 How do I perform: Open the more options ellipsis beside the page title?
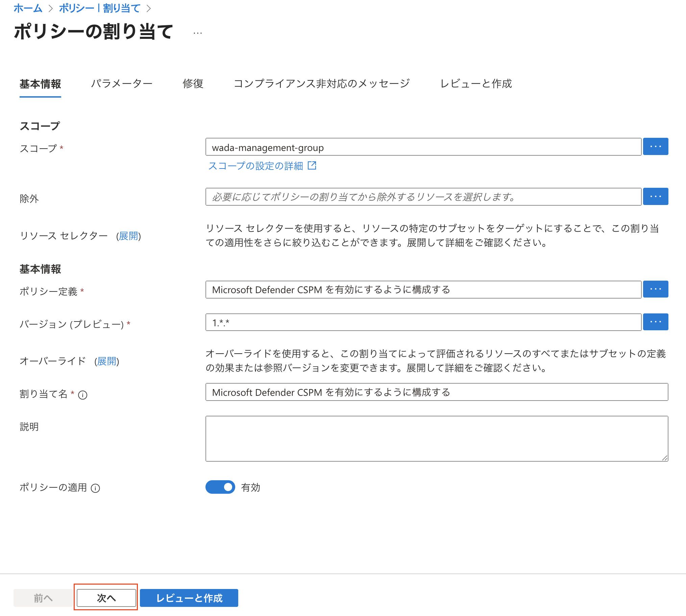pyautogui.click(x=198, y=33)
